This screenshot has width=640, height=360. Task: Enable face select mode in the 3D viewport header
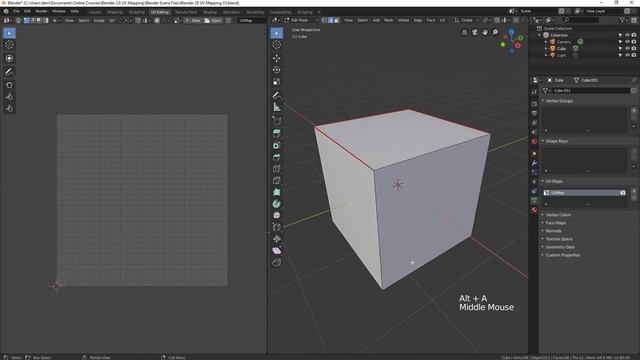(x=337, y=20)
